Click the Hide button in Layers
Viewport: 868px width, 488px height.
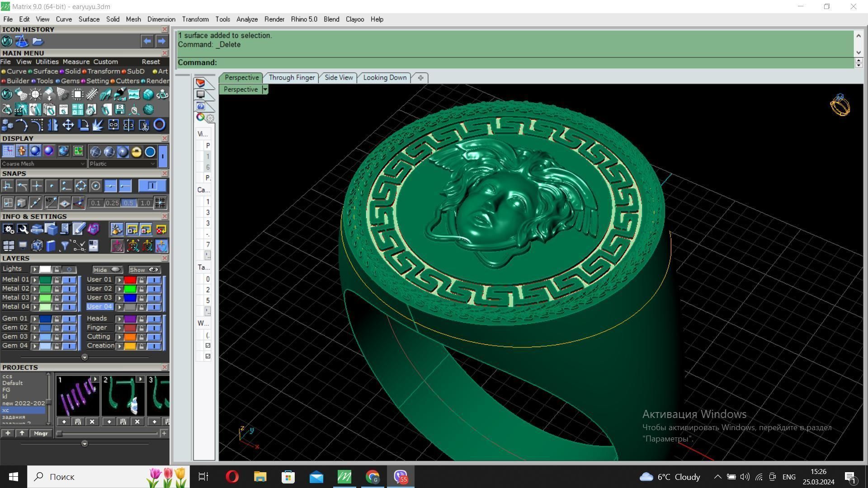coord(107,270)
